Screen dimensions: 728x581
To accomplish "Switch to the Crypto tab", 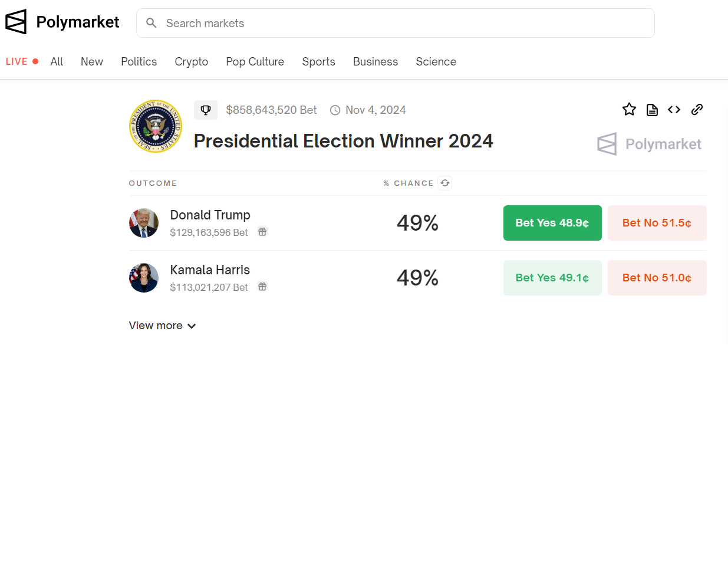I will (x=191, y=62).
